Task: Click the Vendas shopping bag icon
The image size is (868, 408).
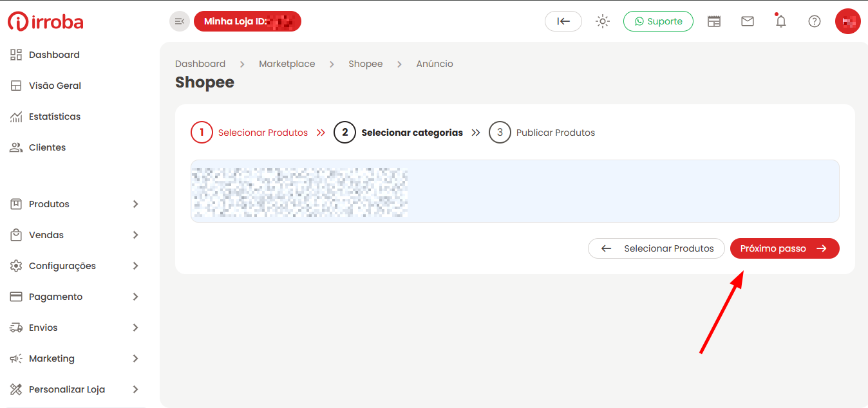Action: tap(16, 235)
